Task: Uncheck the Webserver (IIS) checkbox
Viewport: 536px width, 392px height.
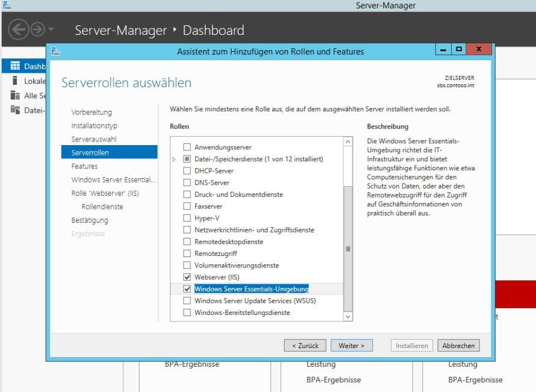Action: (x=187, y=277)
